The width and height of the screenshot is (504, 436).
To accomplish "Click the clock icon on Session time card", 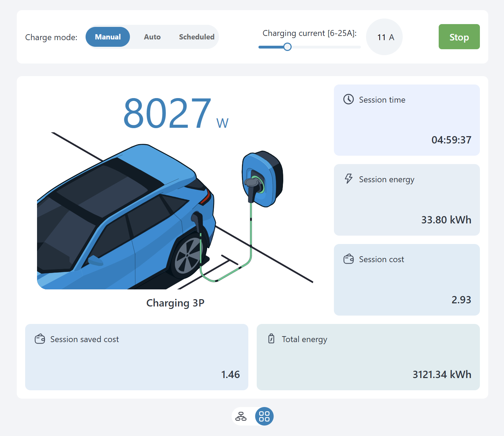I will (349, 99).
